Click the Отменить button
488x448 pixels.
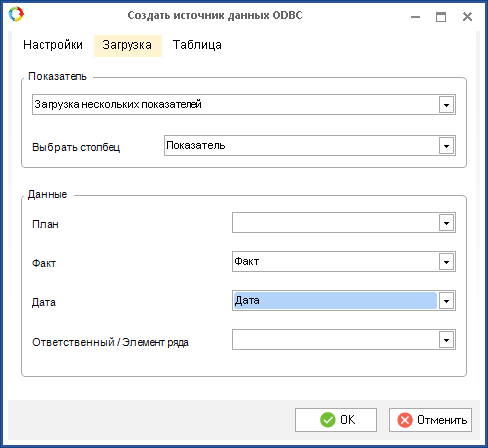[x=430, y=420]
